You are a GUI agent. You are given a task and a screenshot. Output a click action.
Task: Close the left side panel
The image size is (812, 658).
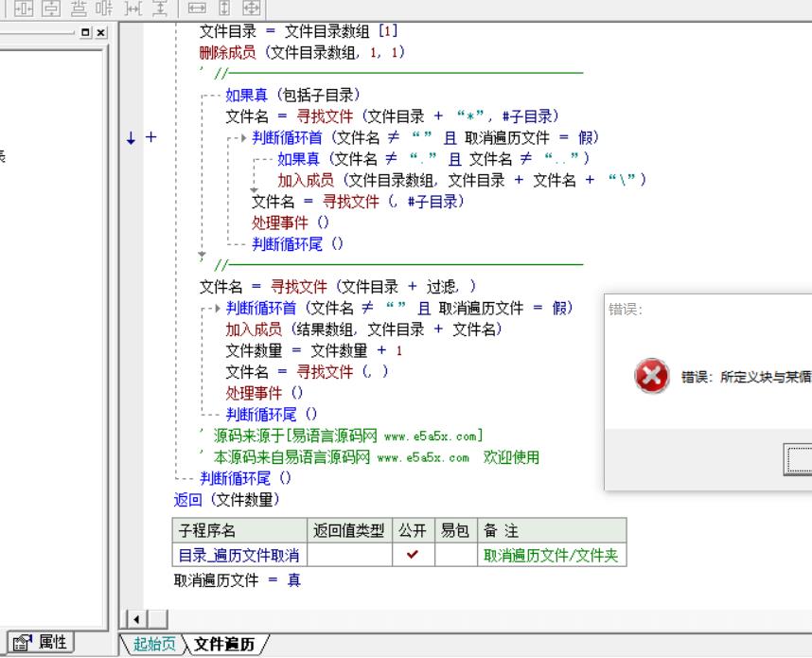[x=101, y=32]
